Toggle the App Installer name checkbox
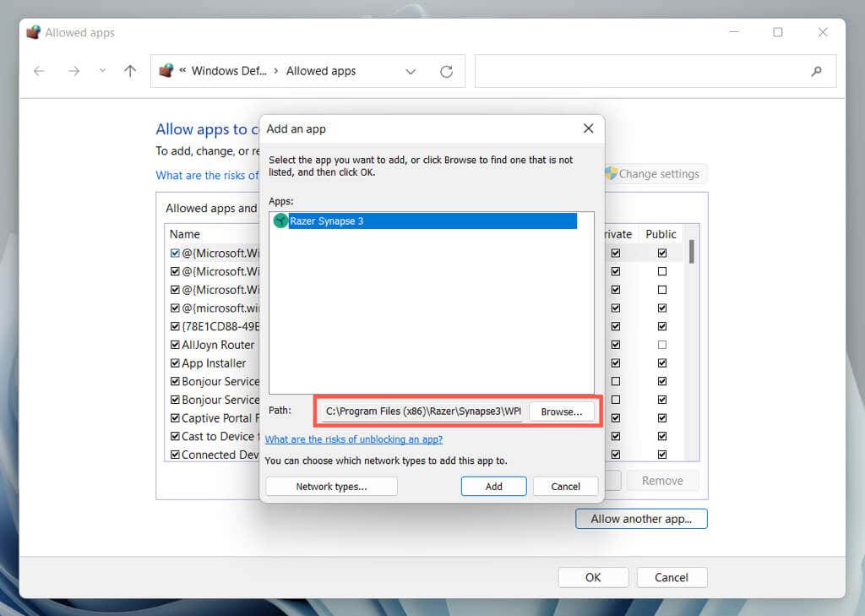Viewport: 865px width, 616px height. [175, 363]
